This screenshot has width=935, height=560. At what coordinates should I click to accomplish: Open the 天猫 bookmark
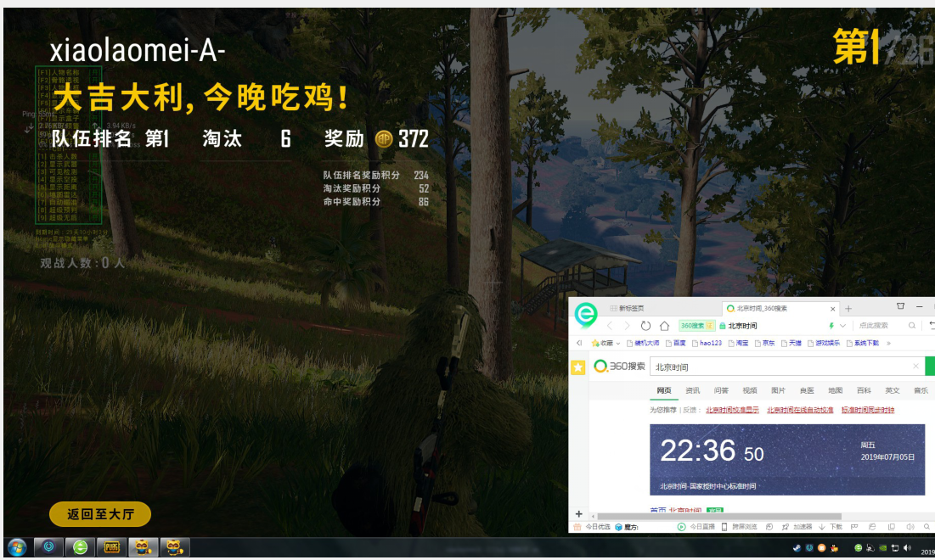[791, 343]
